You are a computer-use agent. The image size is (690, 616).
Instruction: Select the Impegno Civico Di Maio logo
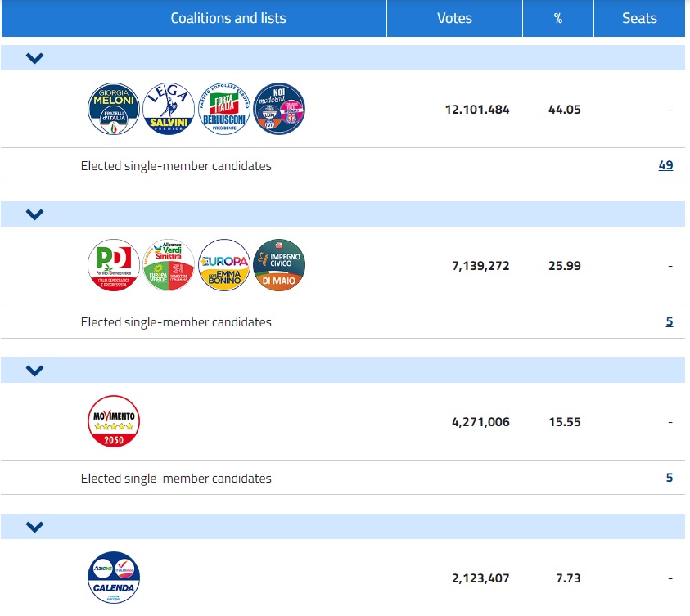click(279, 265)
